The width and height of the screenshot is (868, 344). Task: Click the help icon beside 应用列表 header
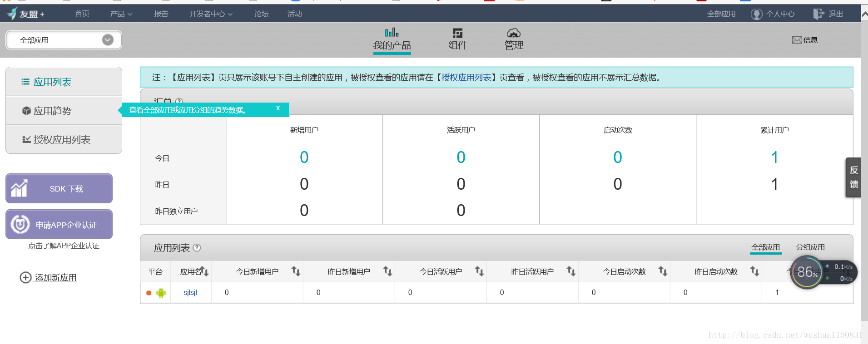coord(197,248)
